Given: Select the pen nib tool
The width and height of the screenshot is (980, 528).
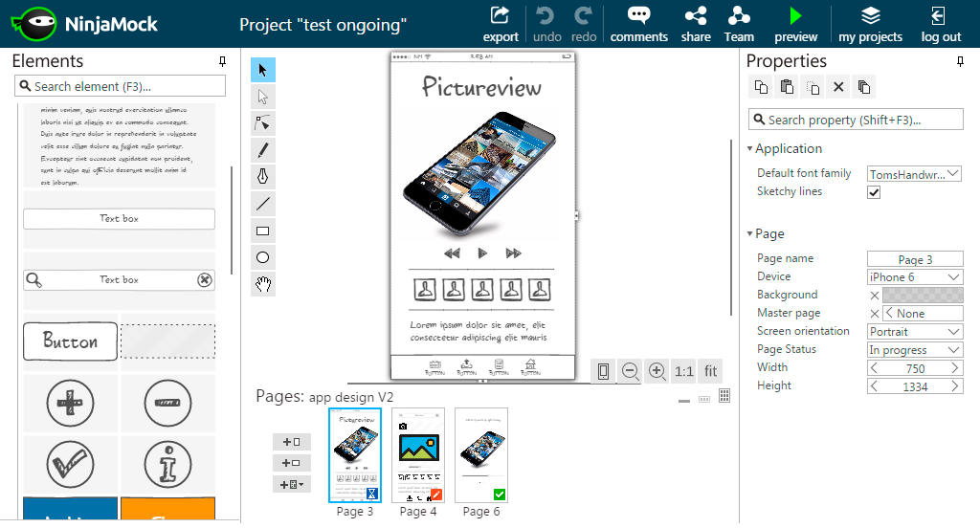Looking at the screenshot, I should pos(263,177).
